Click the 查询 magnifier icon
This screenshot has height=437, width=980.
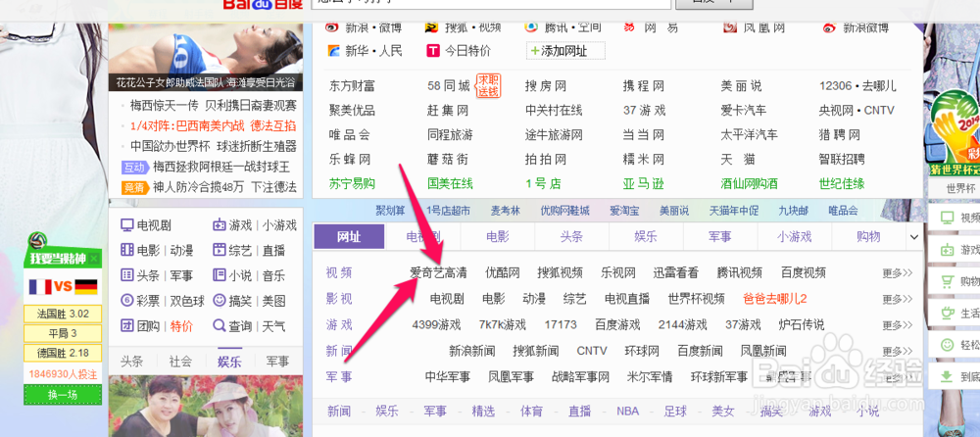coord(219,325)
